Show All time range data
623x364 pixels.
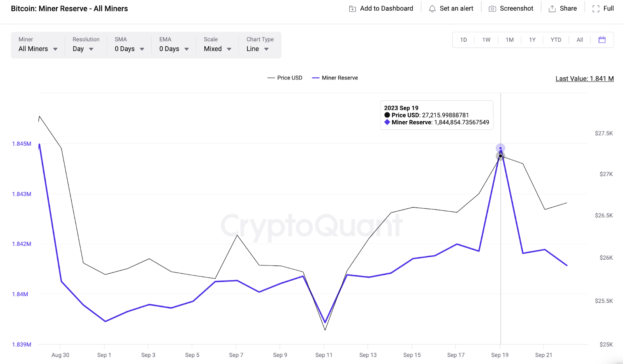580,40
